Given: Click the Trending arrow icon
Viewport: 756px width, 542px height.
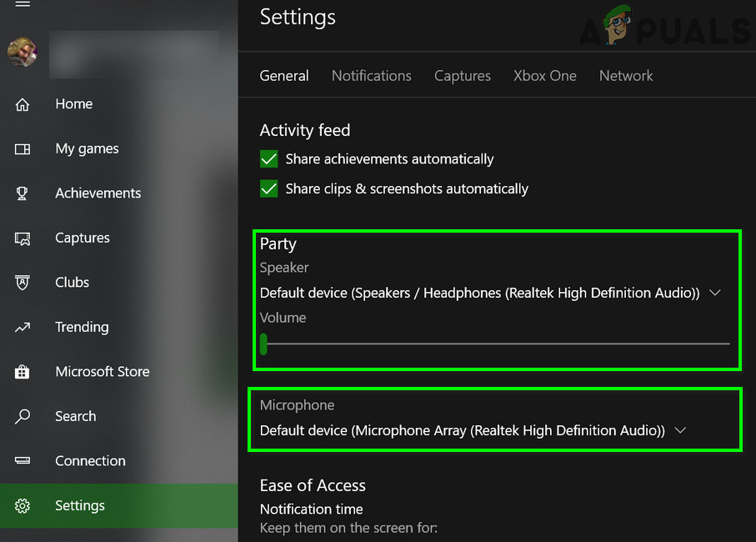Looking at the screenshot, I should 23,328.
